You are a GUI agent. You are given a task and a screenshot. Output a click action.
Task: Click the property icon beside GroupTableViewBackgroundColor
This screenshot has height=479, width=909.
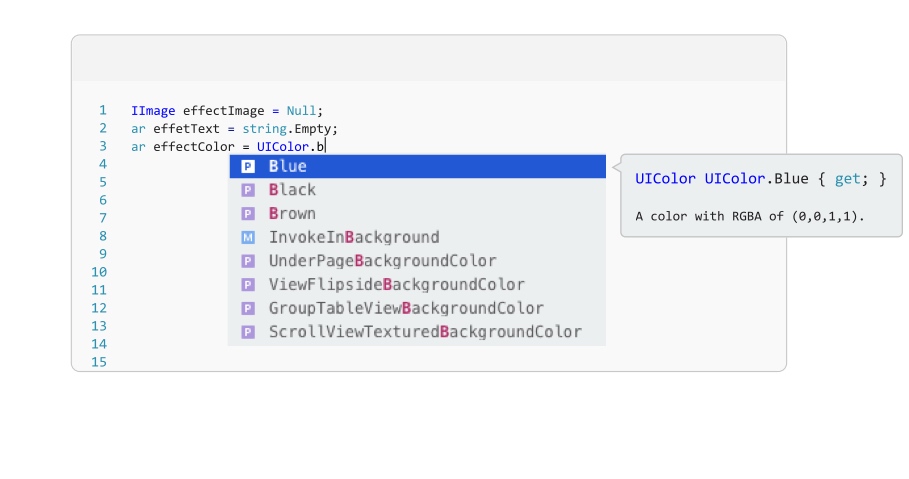(248, 309)
